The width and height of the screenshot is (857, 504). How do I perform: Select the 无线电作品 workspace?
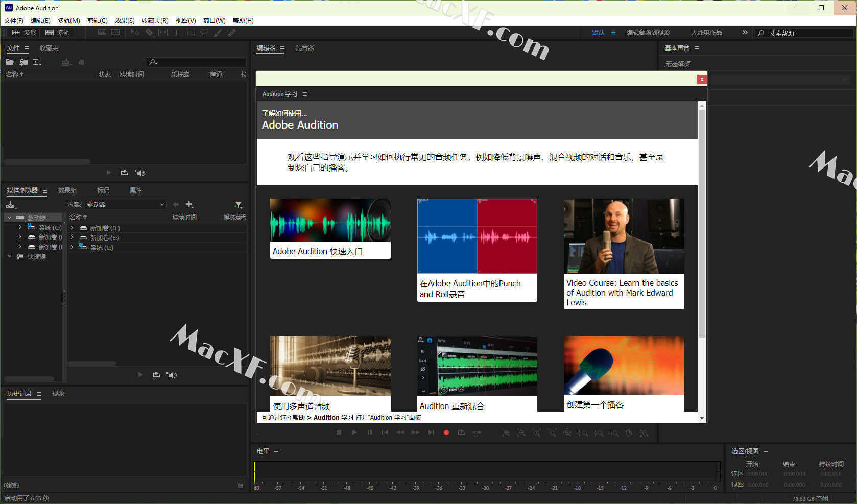[707, 33]
